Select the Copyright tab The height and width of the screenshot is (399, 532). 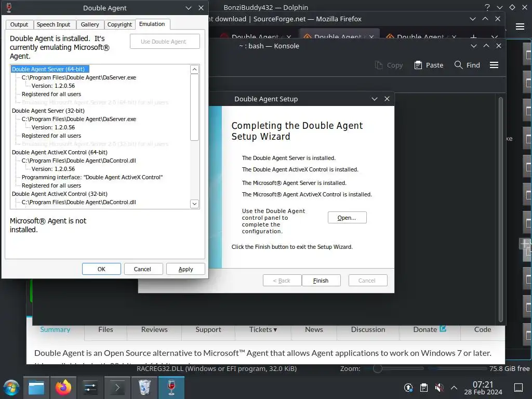click(x=119, y=24)
